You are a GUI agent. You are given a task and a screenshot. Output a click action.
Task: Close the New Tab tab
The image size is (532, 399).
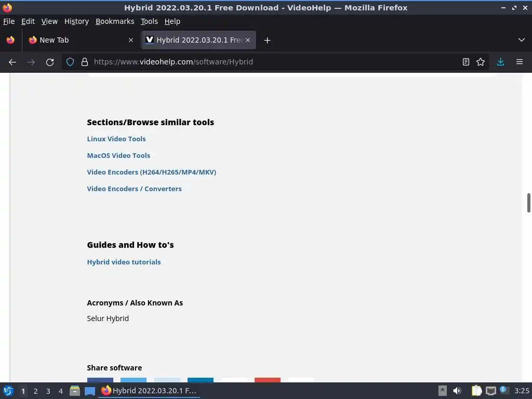click(131, 40)
